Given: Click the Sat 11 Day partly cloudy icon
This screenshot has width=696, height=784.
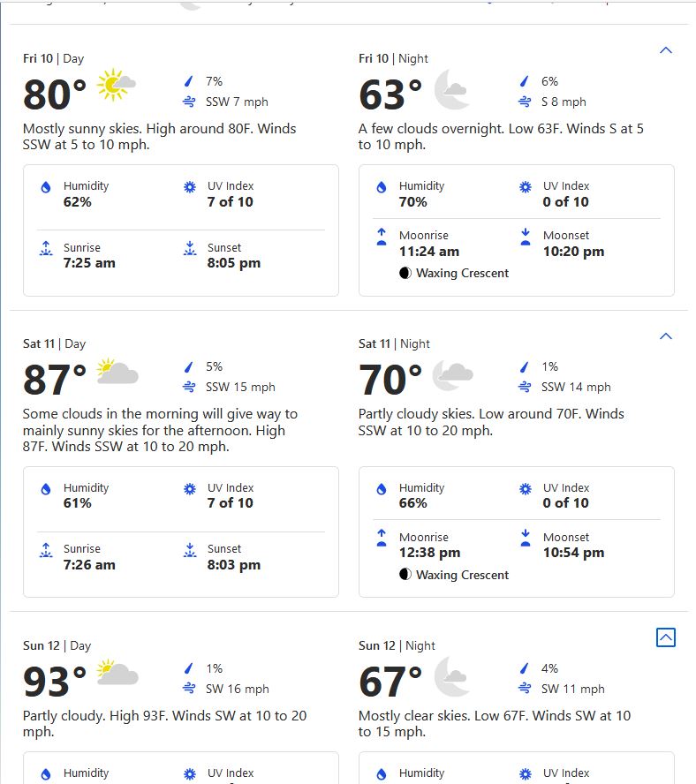Looking at the screenshot, I should [117, 371].
